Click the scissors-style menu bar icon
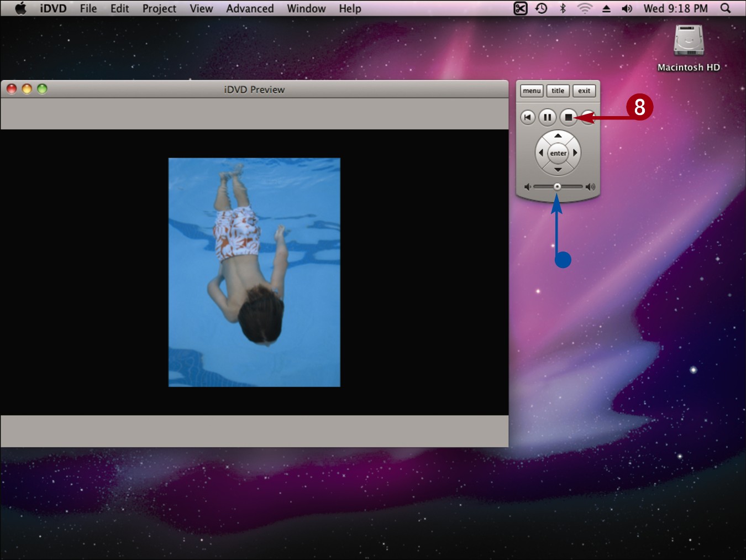Screen dimensions: 746x560 pyautogui.click(x=521, y=8)
